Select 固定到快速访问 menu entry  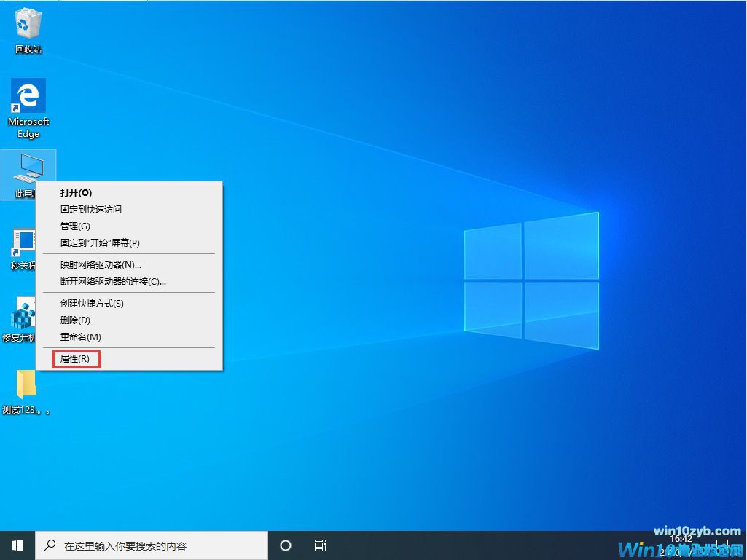pos(91,210)
